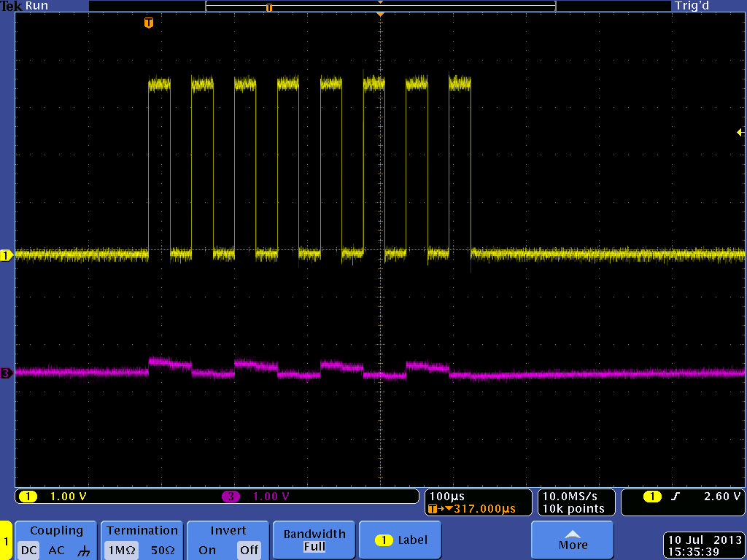This screenshot has height=560, width=747.
Task: Select the ground coupling icon in Coupling menu
Action: [85, 551]
